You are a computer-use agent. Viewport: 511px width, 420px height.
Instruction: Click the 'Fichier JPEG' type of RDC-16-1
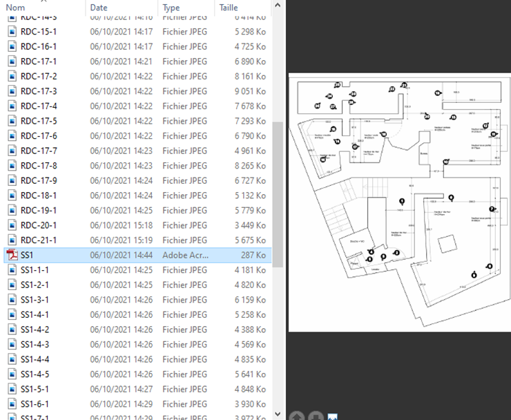[x=184, y=47]
